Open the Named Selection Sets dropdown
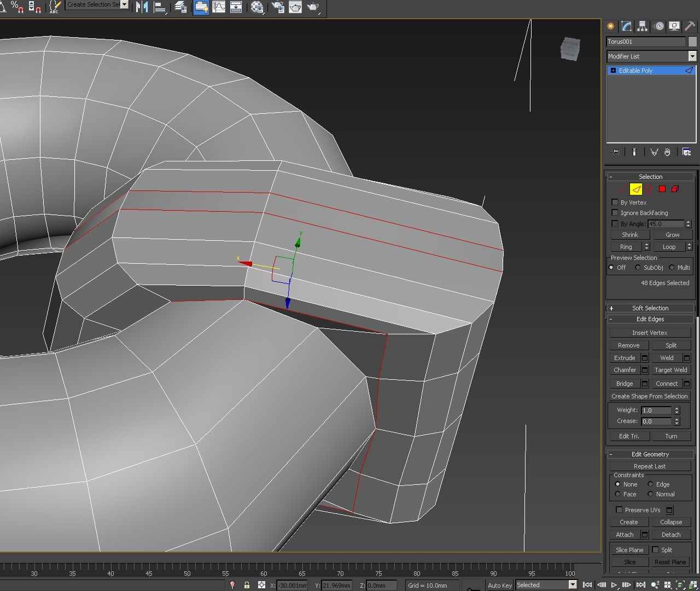 [124, 4]
